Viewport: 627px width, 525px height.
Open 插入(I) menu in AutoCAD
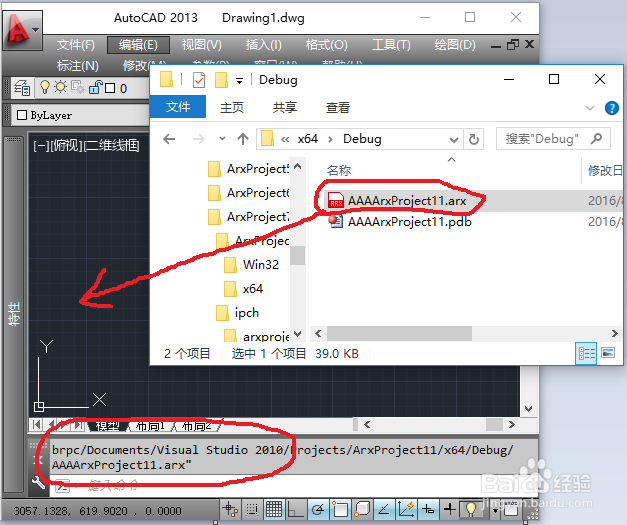tap(264, 45)
